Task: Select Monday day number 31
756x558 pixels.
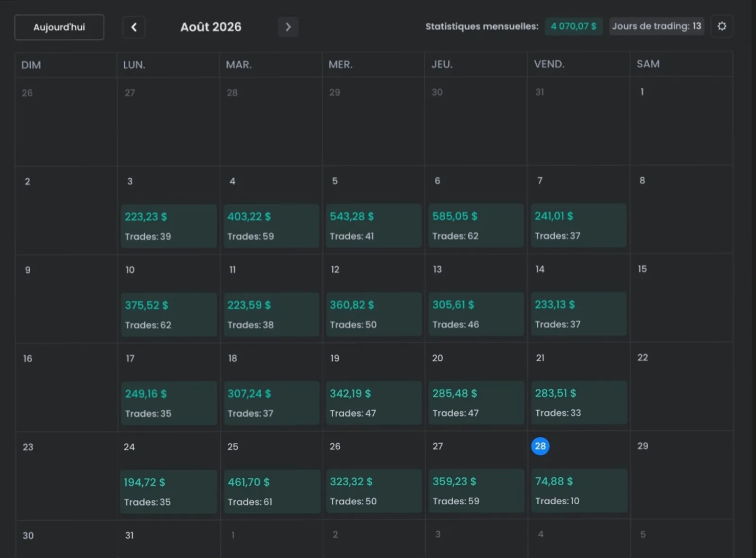Action: pyautogui.click(x=129, y=535)
